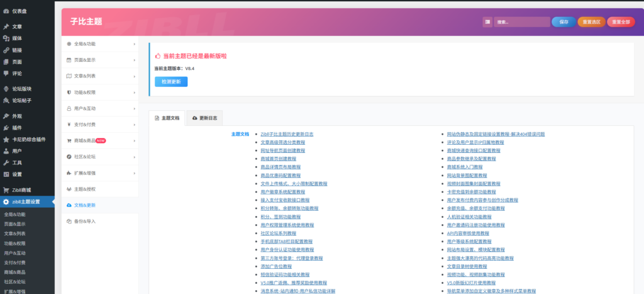Viewport: 644px width, 294px height.
Task: Expand 扩展&增强 via its chevron arrow
Action: pos(135,173)
